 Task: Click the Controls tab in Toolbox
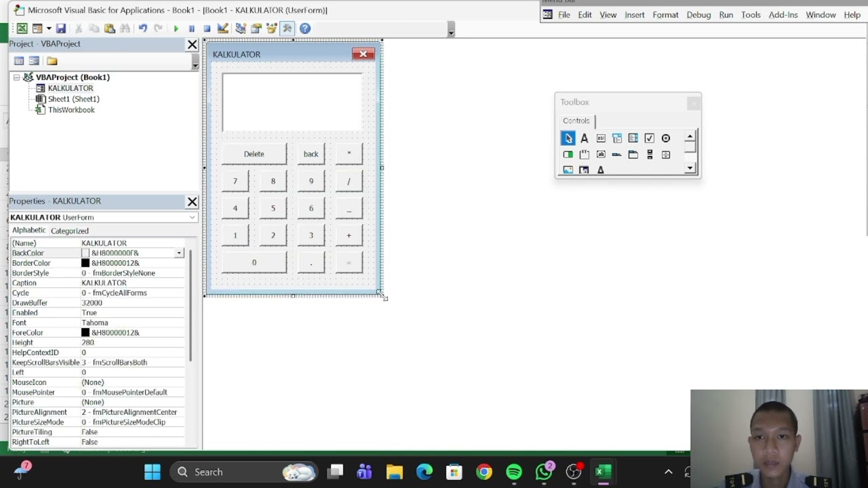(x=576, y=121)
